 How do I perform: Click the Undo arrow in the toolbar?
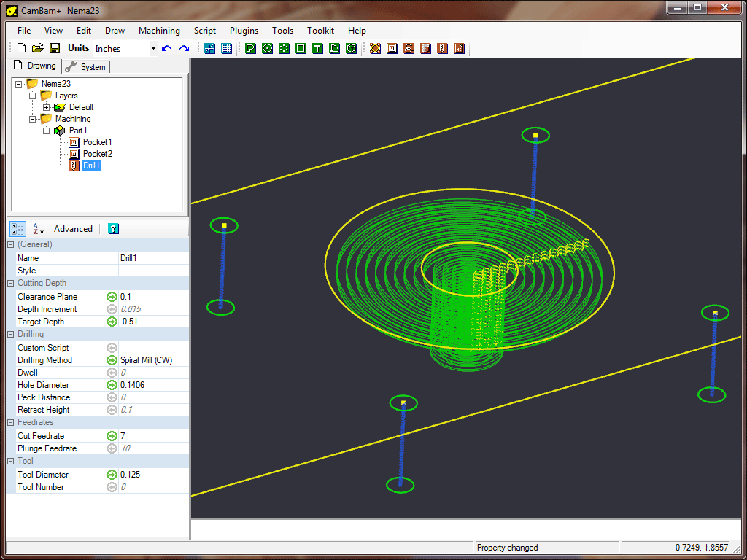pyautogui.click(x=167, y=48)
